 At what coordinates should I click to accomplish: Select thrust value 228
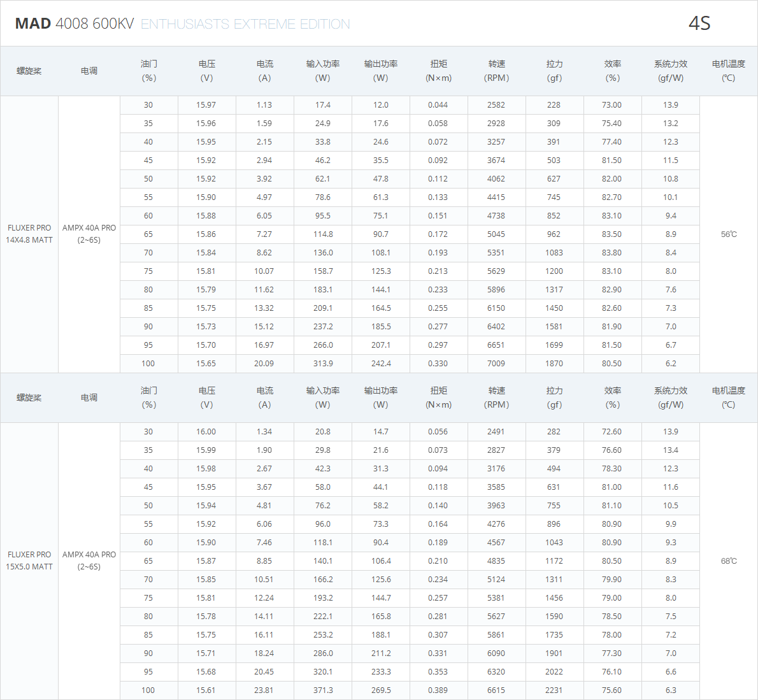tap(554, 105)
